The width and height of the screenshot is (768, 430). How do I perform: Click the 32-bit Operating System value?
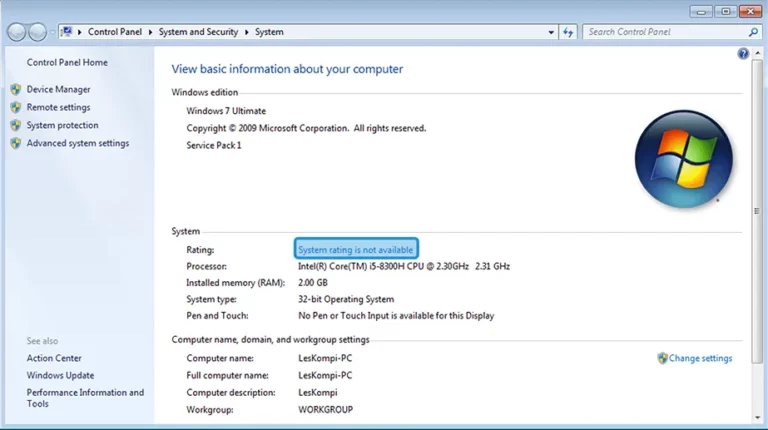(x=346, y=299)
